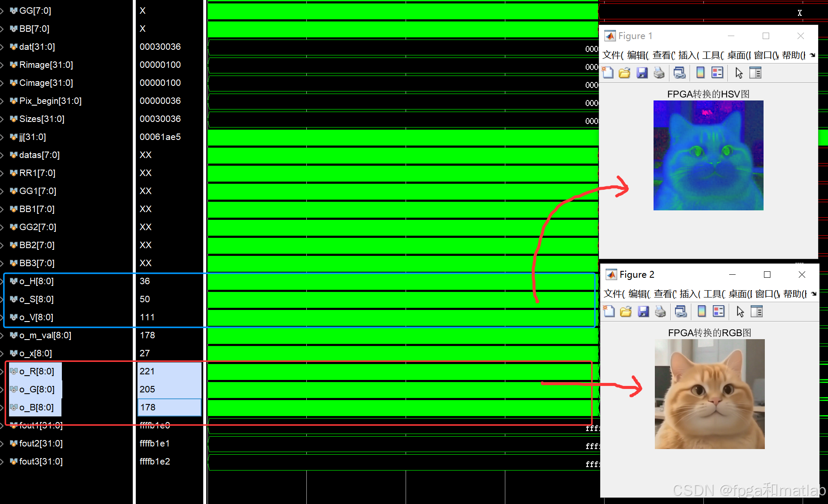Insert Colorbar in Figure 1
The image size is (828, 504).
(700, 73)
